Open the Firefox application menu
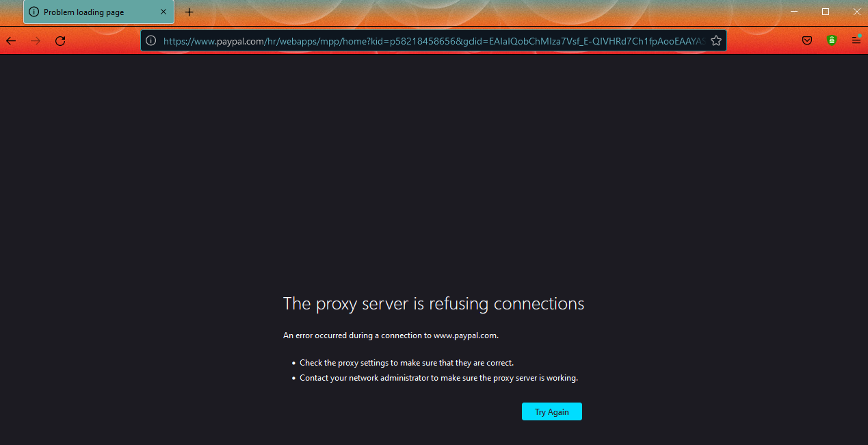 (856, 40)
